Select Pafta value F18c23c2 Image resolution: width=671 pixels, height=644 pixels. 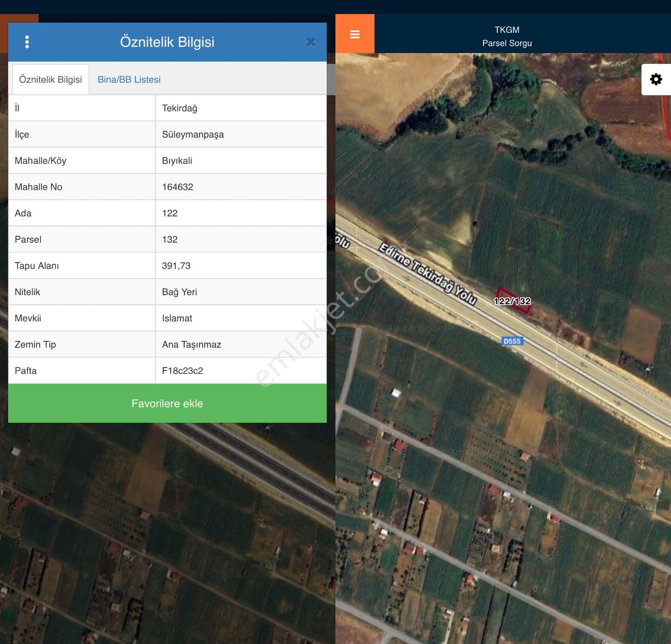(x=182, y=371)
